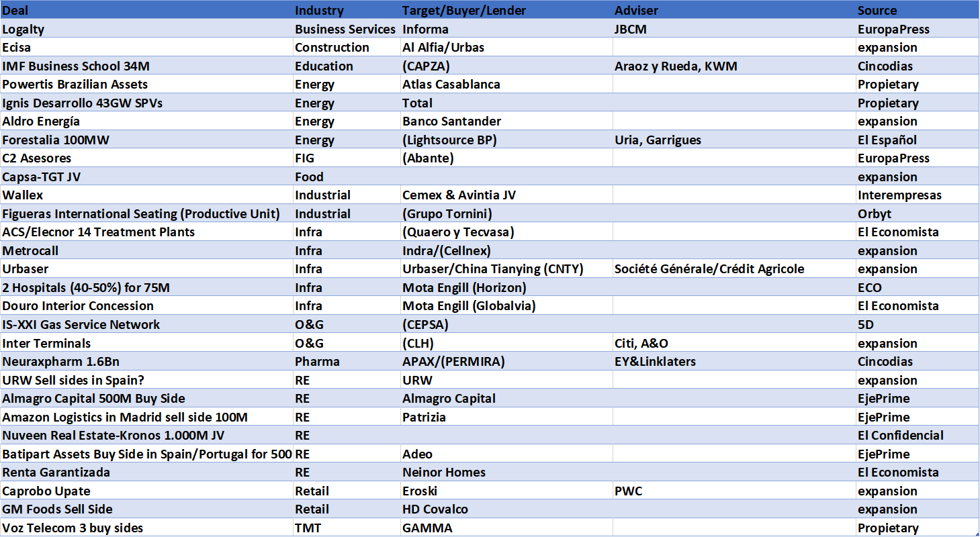
Task: Click the IMF Business School 34M cell
Action: 146,66
